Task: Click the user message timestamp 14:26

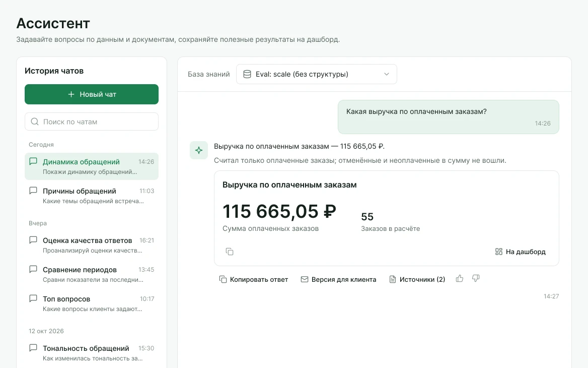Action: [543, 123]
